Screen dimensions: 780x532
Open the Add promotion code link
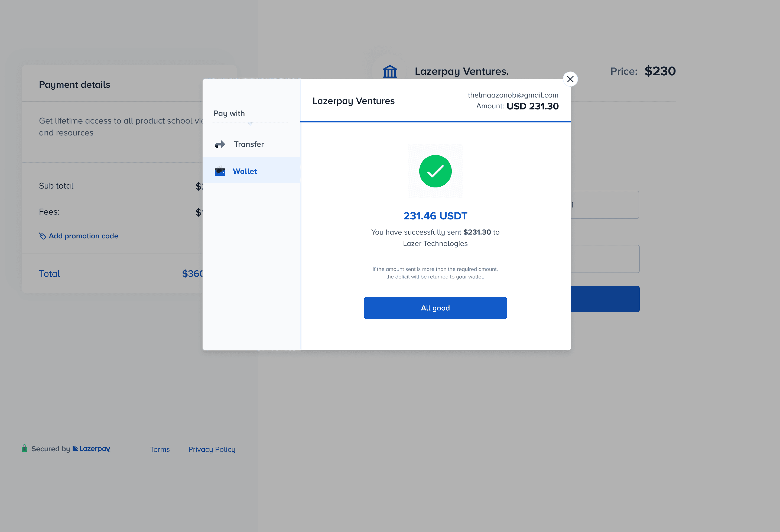click(83, 236)
